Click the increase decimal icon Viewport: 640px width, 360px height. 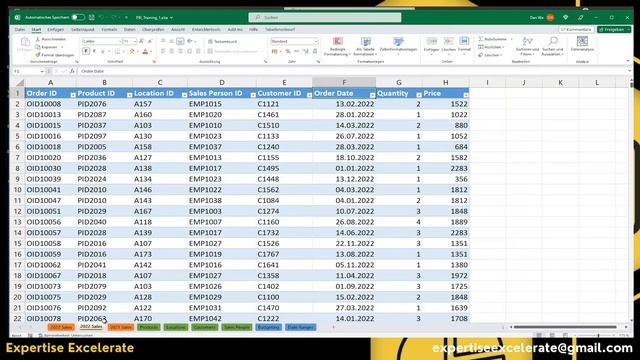tap(305, 51)
